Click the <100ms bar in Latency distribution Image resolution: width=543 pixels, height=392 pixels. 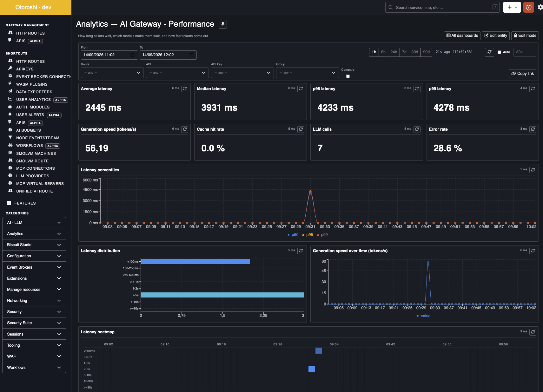tap(195, 261)
